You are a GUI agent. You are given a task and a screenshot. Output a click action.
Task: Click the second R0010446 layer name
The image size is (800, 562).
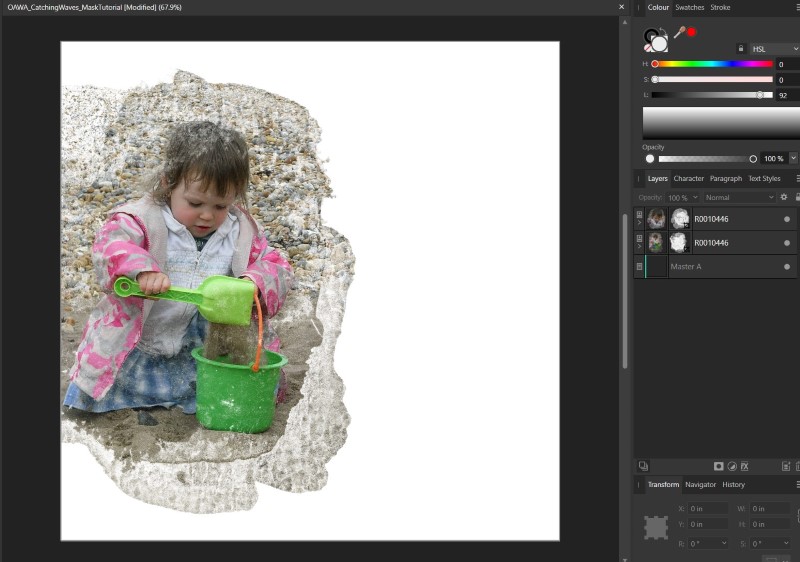711,243
